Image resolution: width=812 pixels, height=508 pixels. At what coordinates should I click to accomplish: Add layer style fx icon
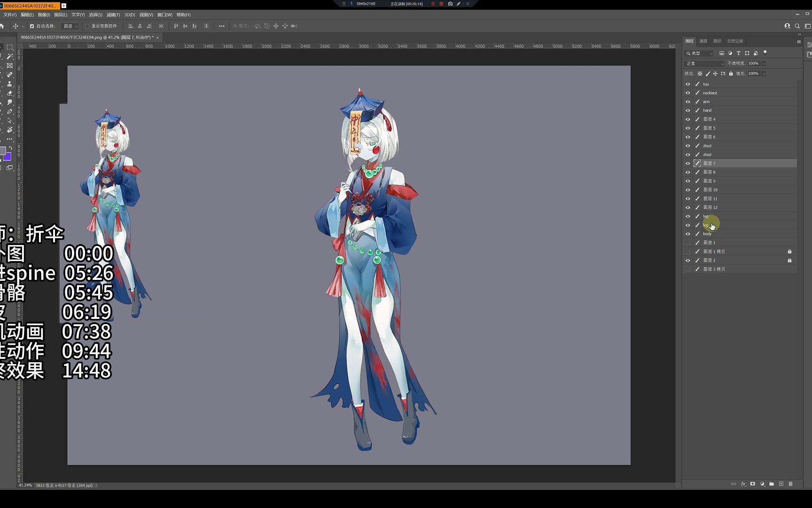click(743, 484)
